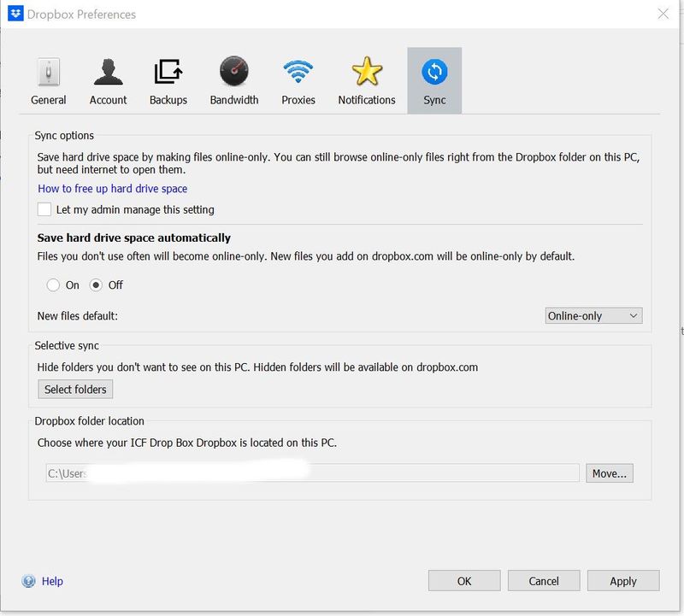Open the General preferences tab icon
Viewport: 684px width, 616px height.
pyautogui.click(x=49, y=73)
